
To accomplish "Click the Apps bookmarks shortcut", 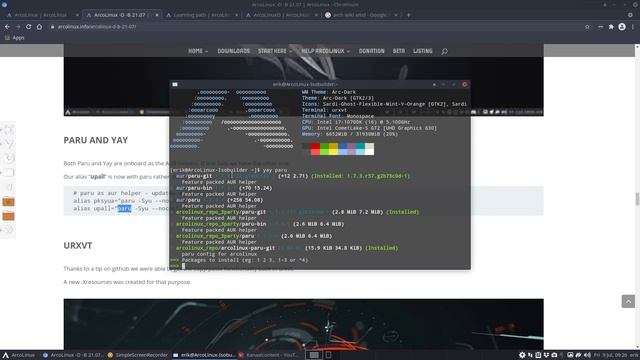I will 15,38.
